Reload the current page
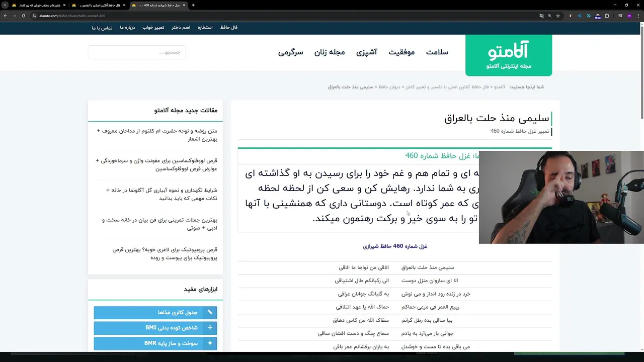This screenshot has height=362, width=644. [x=23, y=16]
